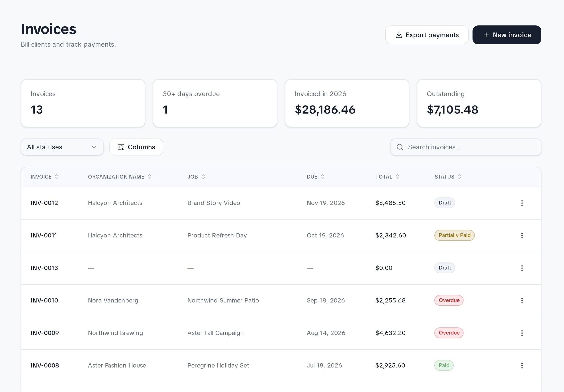Click the Invoiced in 2026 card
This screenshot has height=392, width=564.
tap(347, 103)
